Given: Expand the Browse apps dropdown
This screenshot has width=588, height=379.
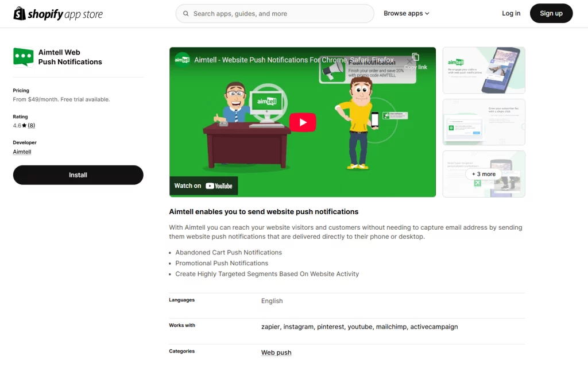Looking at the screenshot, I should click(406, 13).
